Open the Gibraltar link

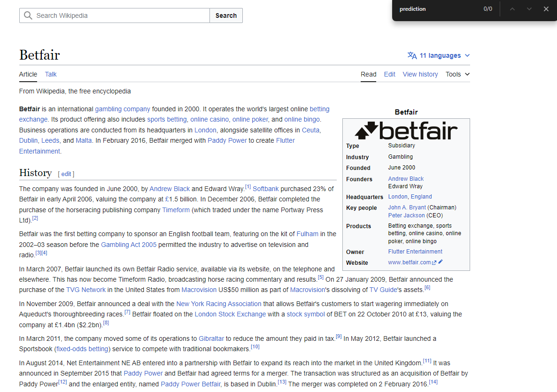(x=211, y=339)
